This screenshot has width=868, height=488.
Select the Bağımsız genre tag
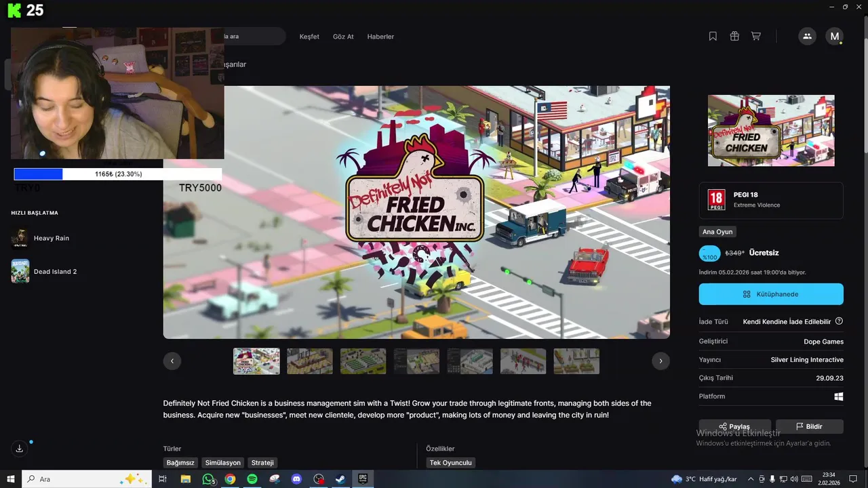point(180,463)
